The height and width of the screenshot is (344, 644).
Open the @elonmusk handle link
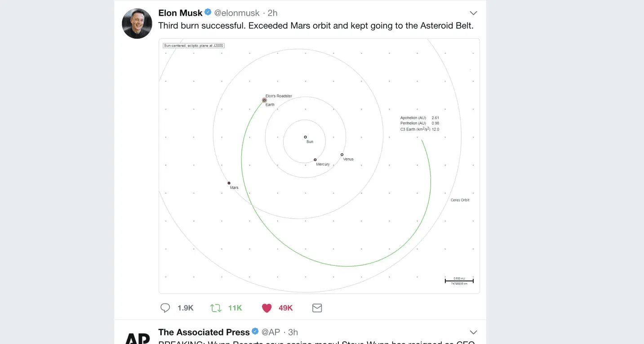pyautogui.click(x=237, y=13)
